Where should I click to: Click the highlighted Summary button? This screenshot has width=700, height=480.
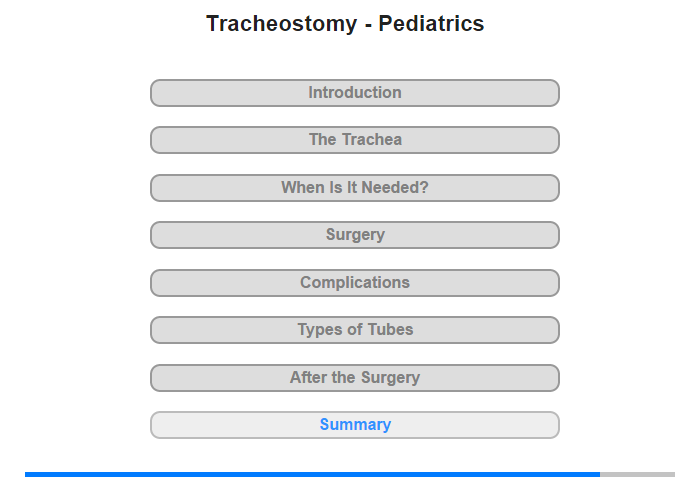pos(354,425)
